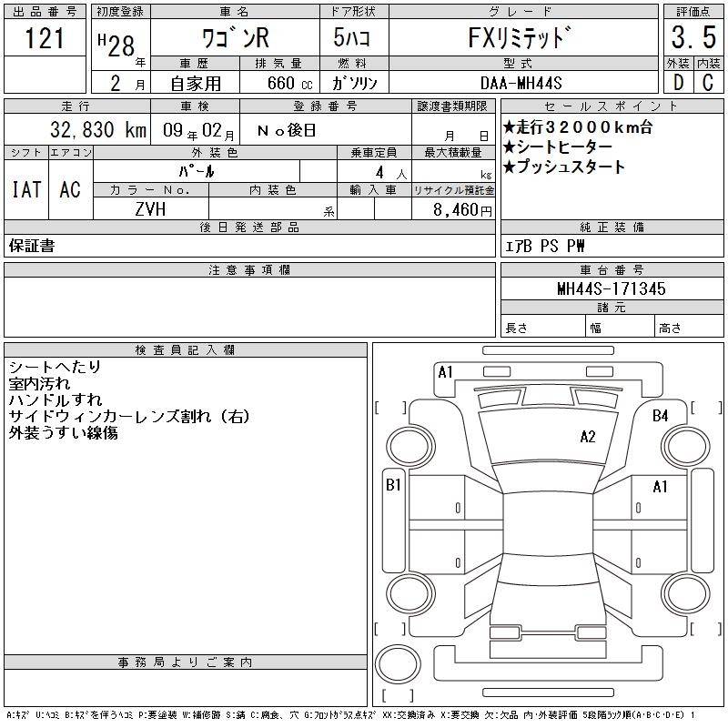Click the recycle deposit 8,460円

tap(462, 210)
